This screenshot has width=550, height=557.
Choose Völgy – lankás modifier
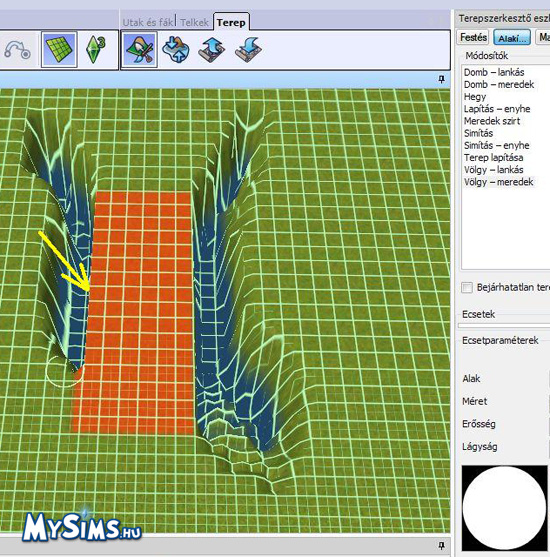click(494, 169)
